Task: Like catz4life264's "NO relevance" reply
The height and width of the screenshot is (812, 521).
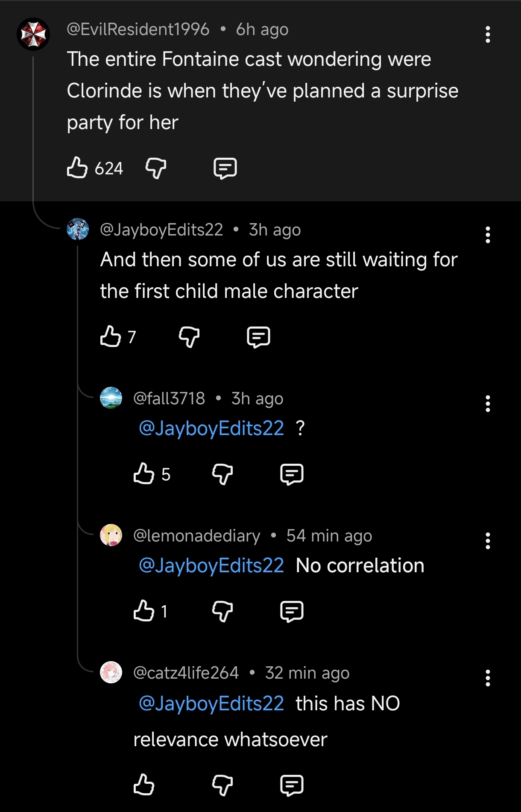Action: (x=144, y=785)
